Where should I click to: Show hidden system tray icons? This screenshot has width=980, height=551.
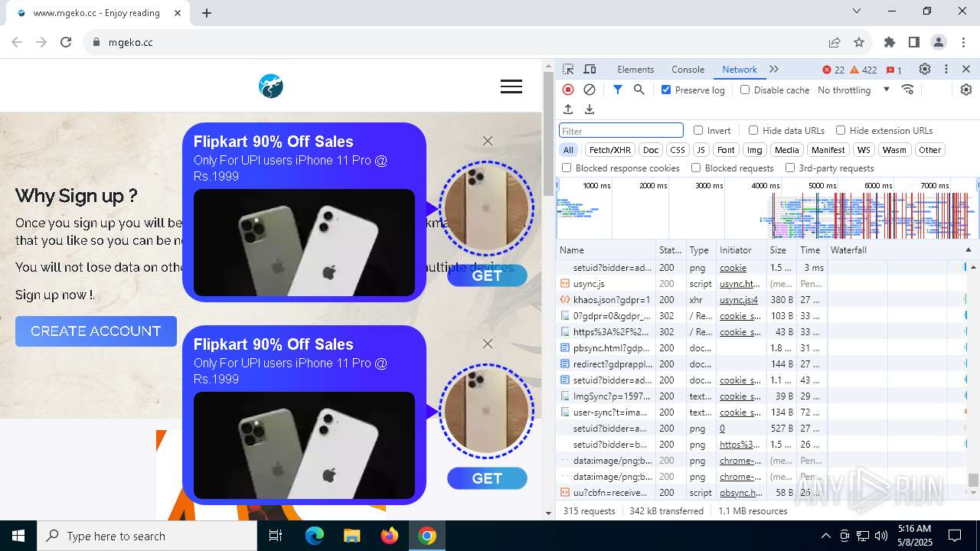tap(825, 536)
